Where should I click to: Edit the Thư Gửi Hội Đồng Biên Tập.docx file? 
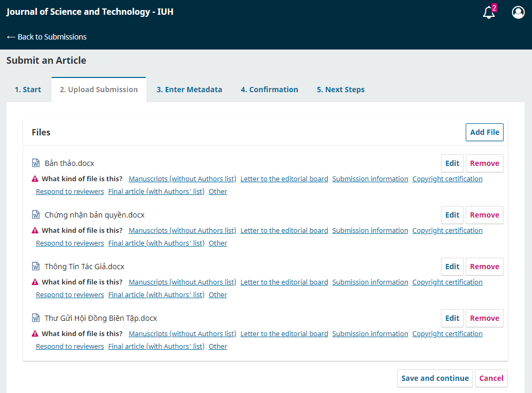[452, 318]
